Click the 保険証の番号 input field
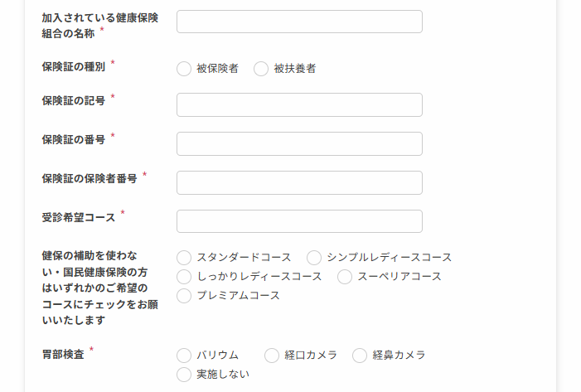Image resolution: width=581 pixels, height=392 pixels. point(299,143)
